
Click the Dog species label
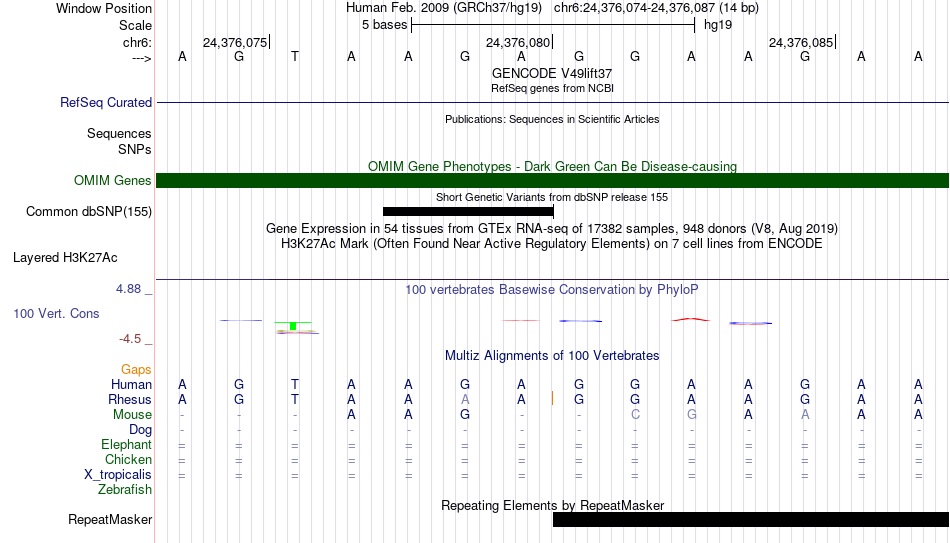click(x=141, y=430)
